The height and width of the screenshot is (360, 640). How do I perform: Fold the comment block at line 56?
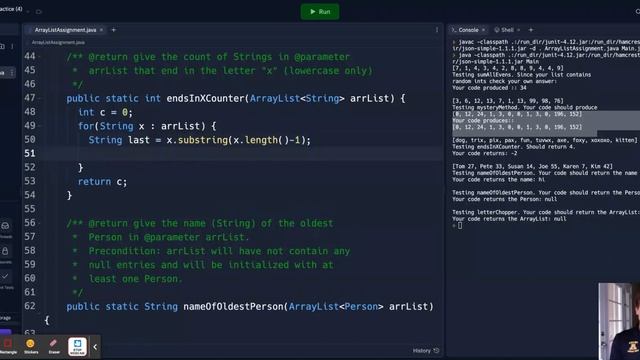tap(40, 223)
